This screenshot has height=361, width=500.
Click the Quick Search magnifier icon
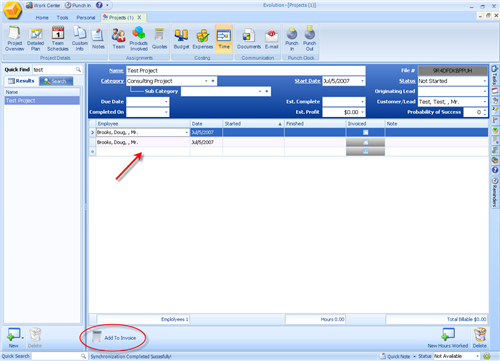(83, 356)
